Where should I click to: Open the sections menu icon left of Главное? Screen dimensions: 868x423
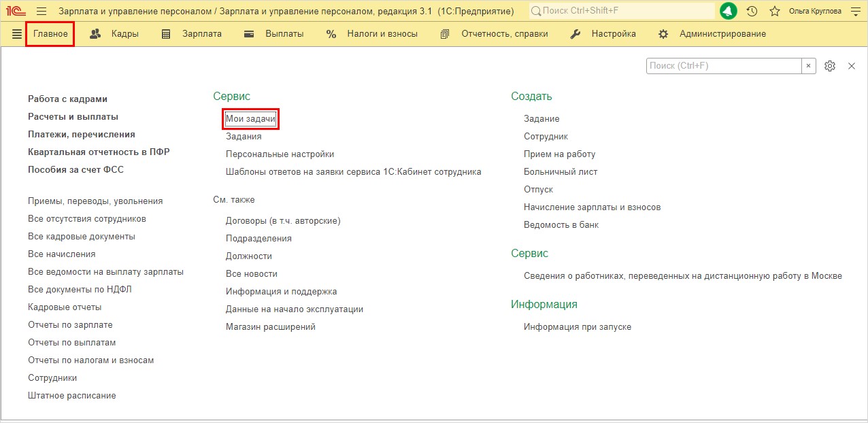pyautogui.click(x=17, y=34)
